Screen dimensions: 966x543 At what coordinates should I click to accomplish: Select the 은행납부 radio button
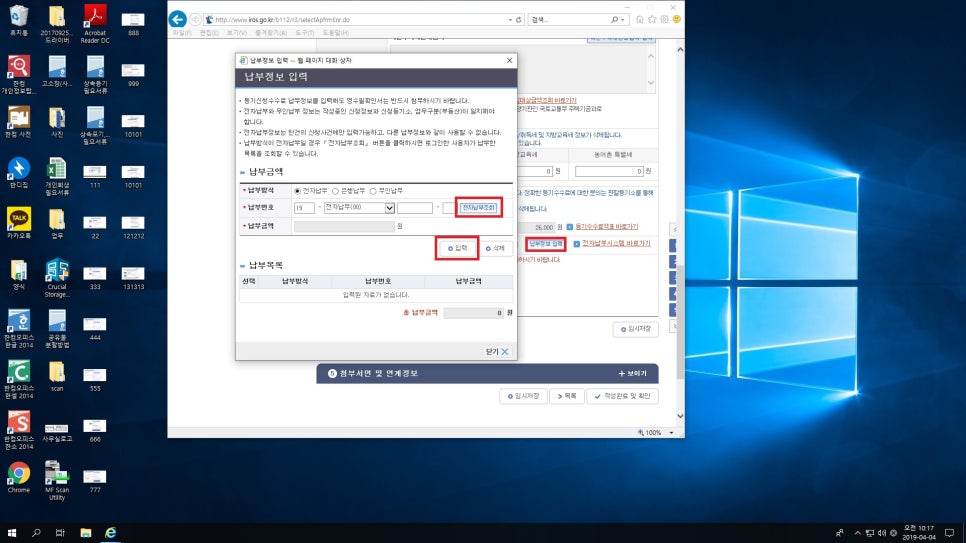pos(335,191)
